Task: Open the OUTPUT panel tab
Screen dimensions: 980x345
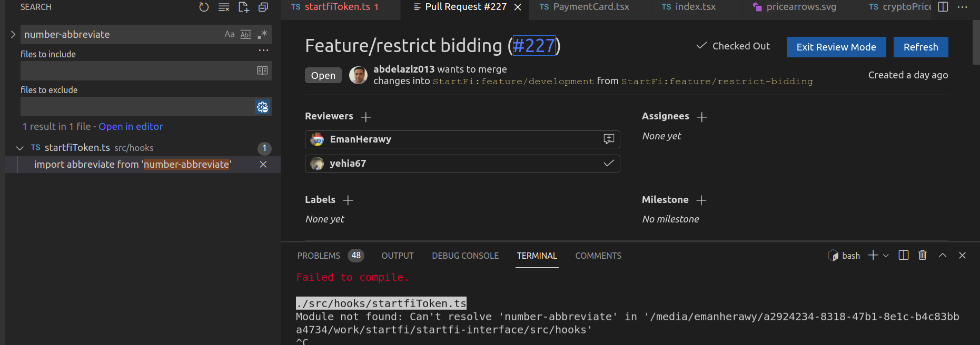Action: [398, 256]
